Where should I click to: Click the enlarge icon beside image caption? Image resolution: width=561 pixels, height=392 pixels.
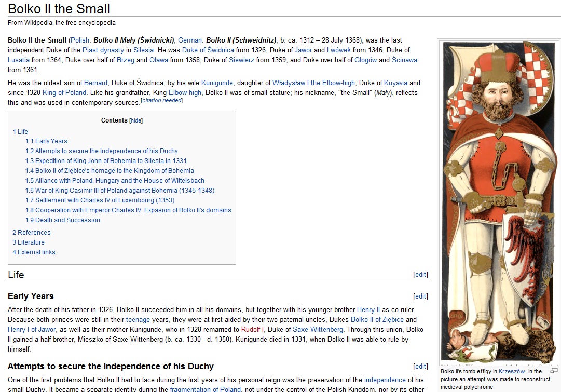click(x=554, y=371)
